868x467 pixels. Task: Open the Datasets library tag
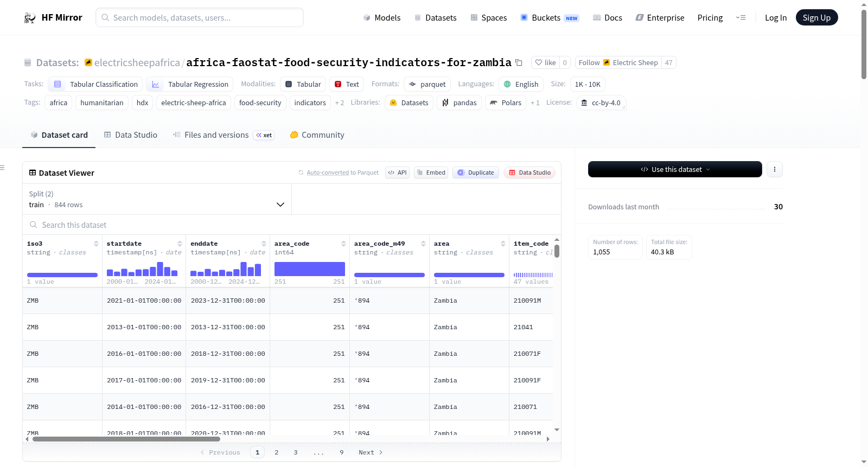click(409, 103)
